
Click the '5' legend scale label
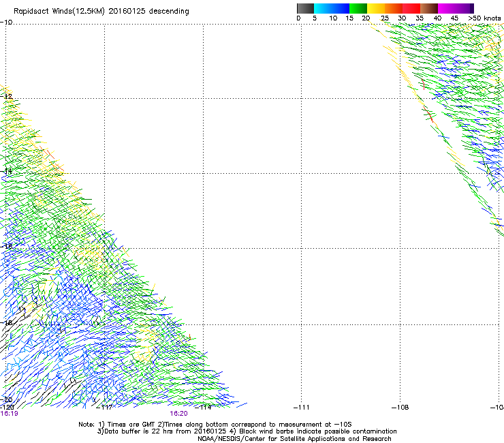pyautogui.click(x=315, y=18)
